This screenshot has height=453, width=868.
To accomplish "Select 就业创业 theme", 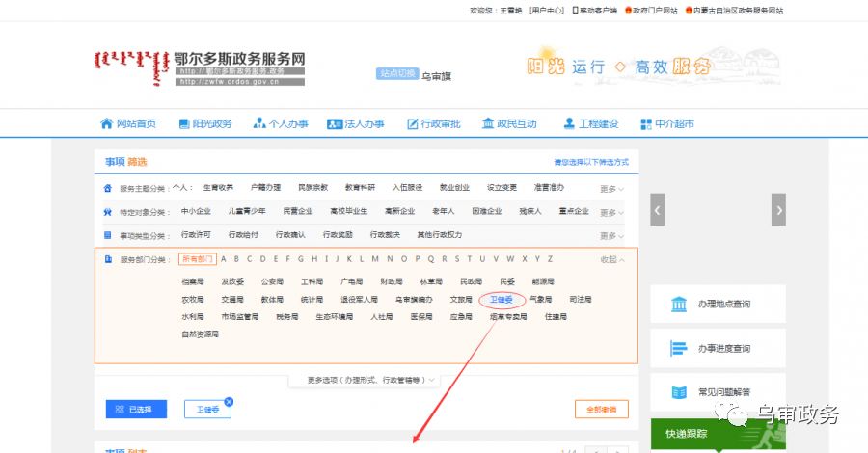I will pos(454,188).
